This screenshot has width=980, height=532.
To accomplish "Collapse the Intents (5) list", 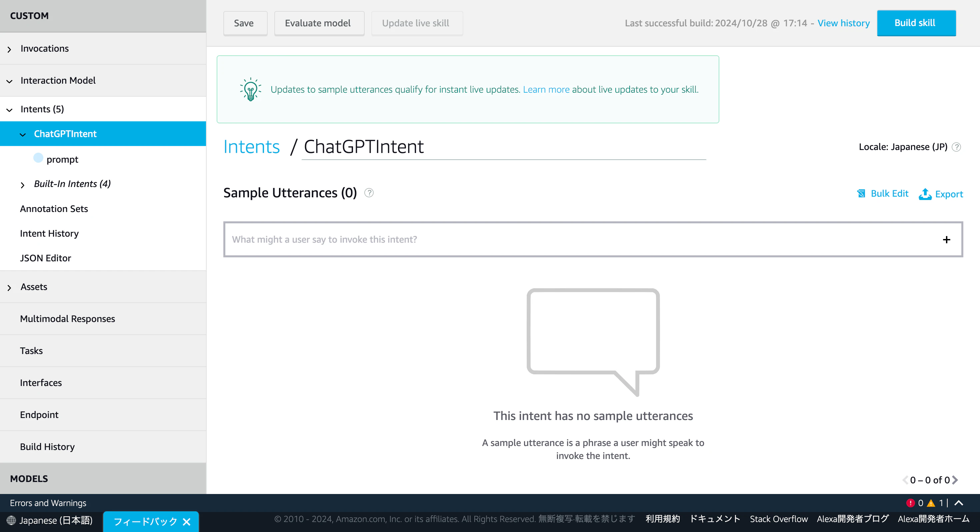I will pos(10,110).
